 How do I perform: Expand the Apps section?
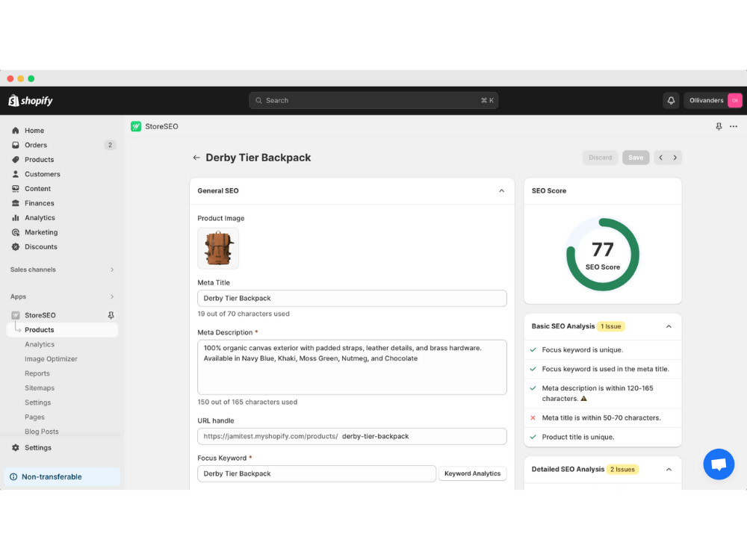tap(112, 296)
